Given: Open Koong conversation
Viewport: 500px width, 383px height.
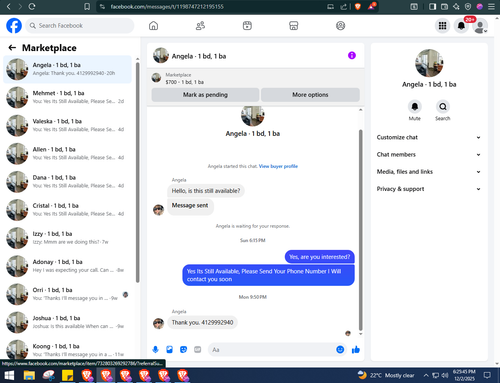Looking at the screenshot, I should pyautogui.click(x=68, y=350).
